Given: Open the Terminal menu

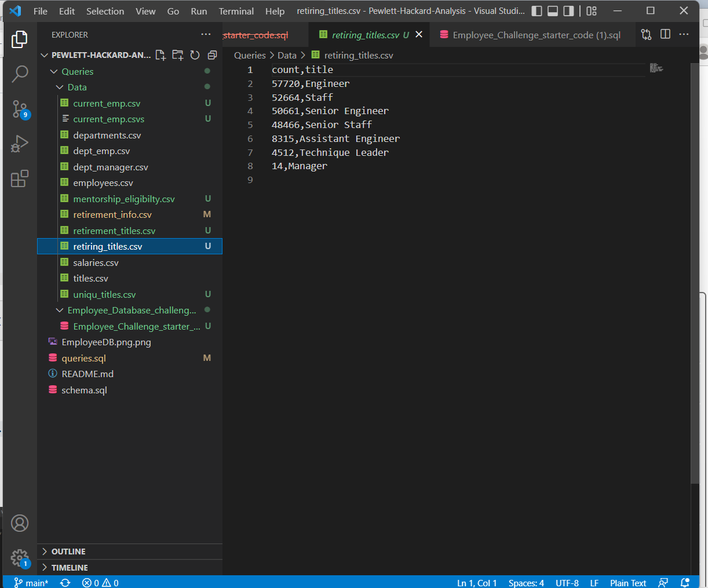Looking at the screenshot, I should (236, 10).
